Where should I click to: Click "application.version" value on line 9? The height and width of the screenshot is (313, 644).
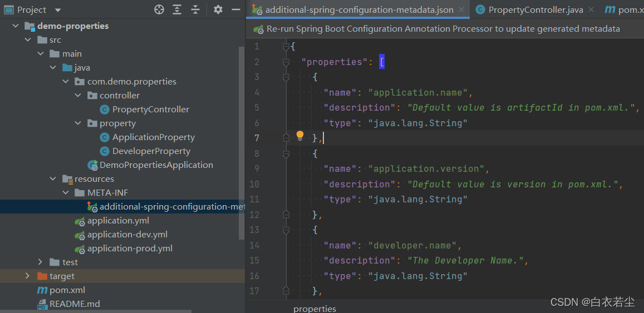(x=426, y=169)
